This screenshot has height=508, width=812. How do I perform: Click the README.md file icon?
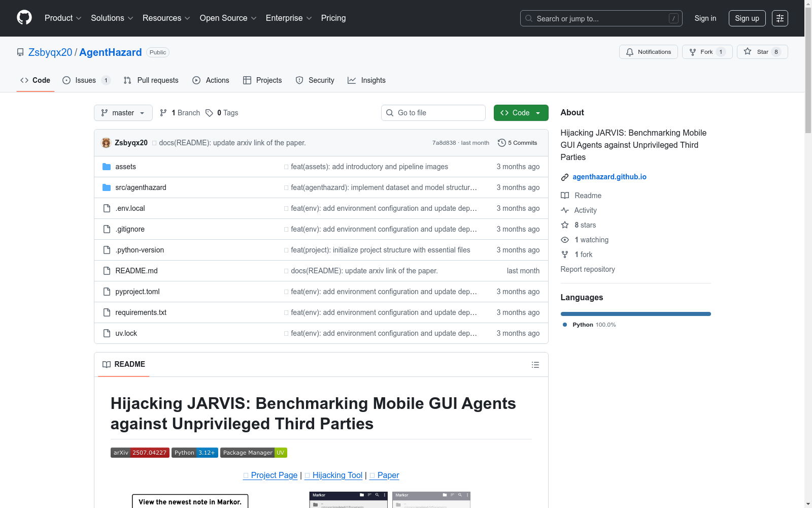pos(107,271)
